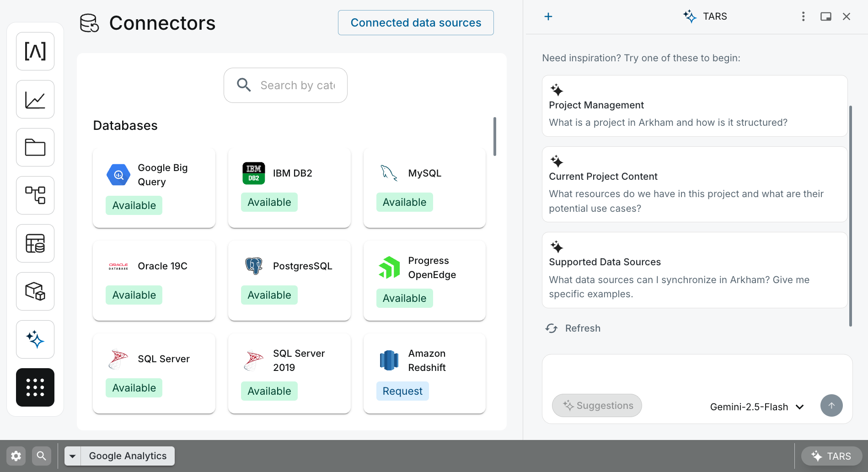Open TARS panel three-dot options menu
Image resolution: width=868 pixels, height=472 pixels.
803,16
